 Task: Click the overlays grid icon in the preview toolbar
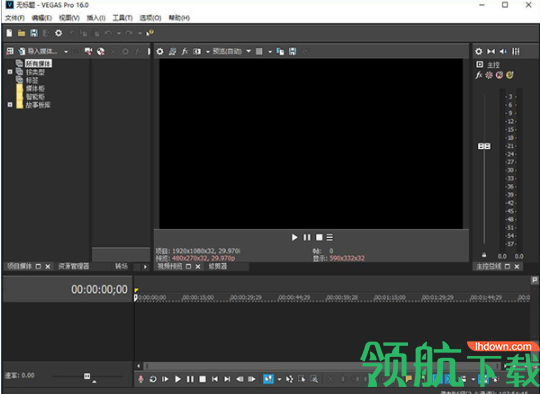pos(259,52)
